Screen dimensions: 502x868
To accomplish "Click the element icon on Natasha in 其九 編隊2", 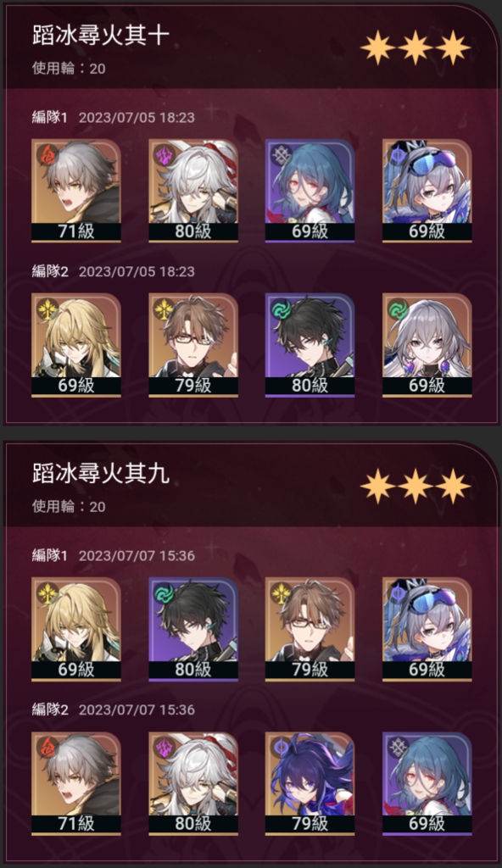I will click(x=399, y=748).
